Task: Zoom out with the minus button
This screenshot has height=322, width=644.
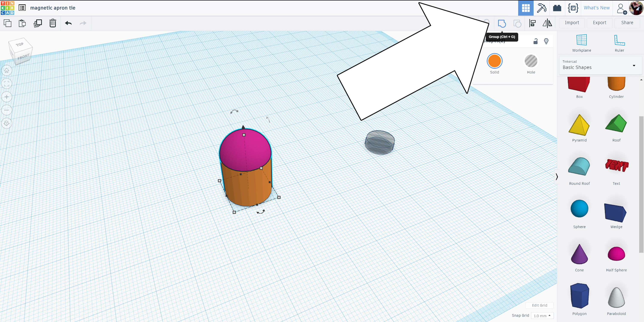Action: (7, 110)
